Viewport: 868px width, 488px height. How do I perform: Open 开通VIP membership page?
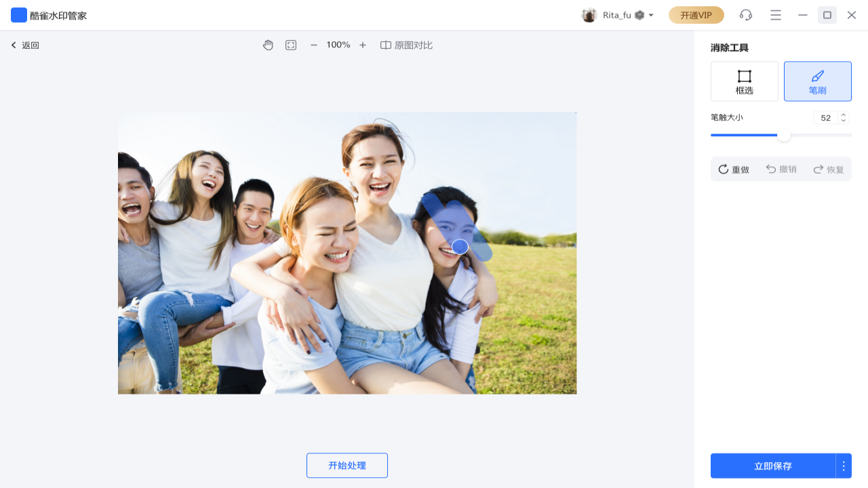(x=696, y=14)
